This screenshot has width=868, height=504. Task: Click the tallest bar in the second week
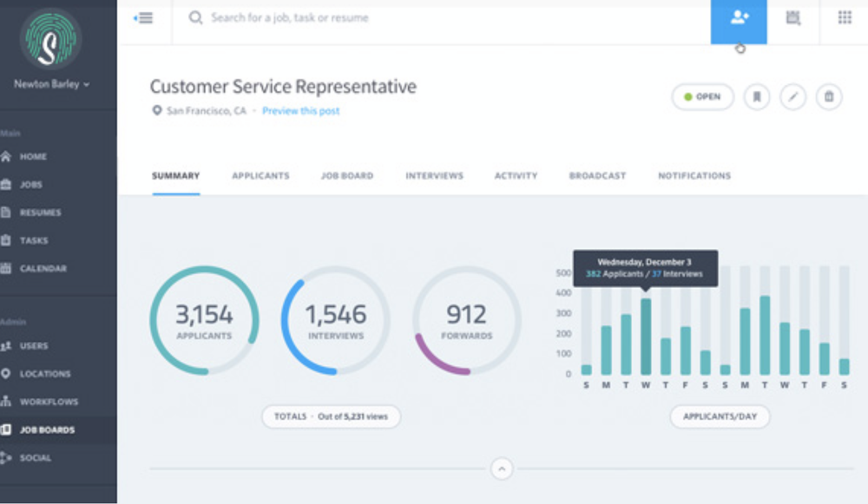765,335
